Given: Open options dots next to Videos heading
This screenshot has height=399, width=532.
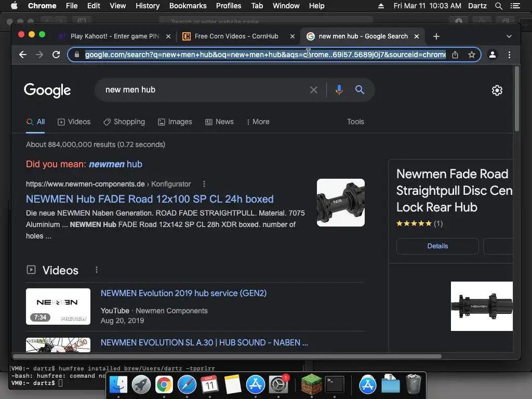Looking at the screenshot, I should pyautogui.click(x=96, y=270).
